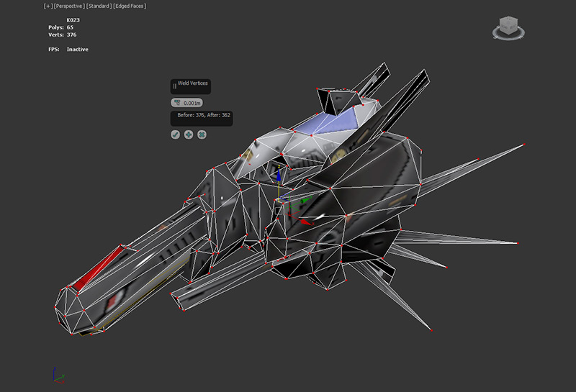The image size is (576, 392).
Task: Click the 'Verts: 376' statistic
Action: [63, 35]
